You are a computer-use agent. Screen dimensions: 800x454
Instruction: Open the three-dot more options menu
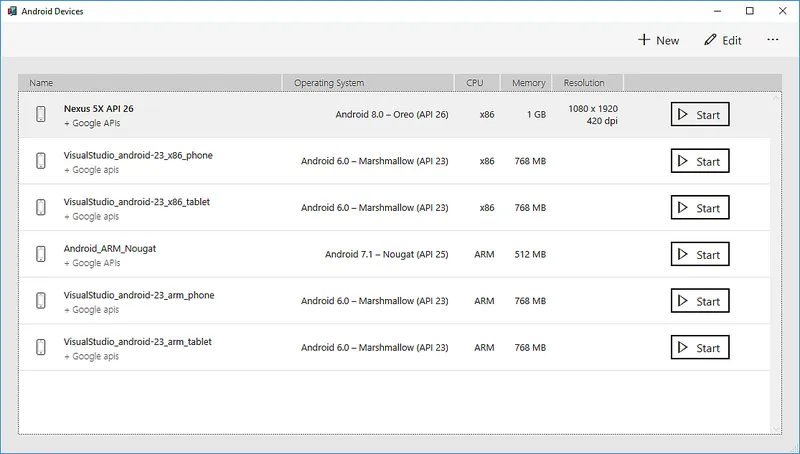(773, 40)
